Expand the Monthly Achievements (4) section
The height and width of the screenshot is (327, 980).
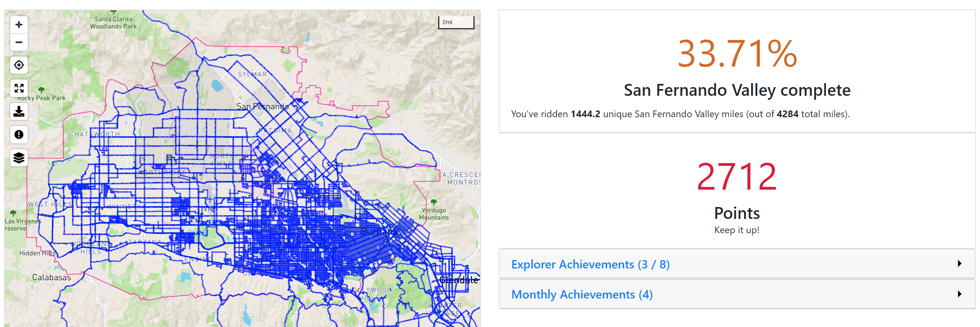[582, 295]
